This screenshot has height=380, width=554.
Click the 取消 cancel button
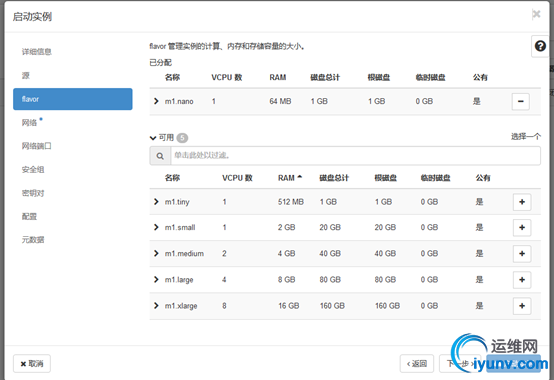[x=32, y=363]
